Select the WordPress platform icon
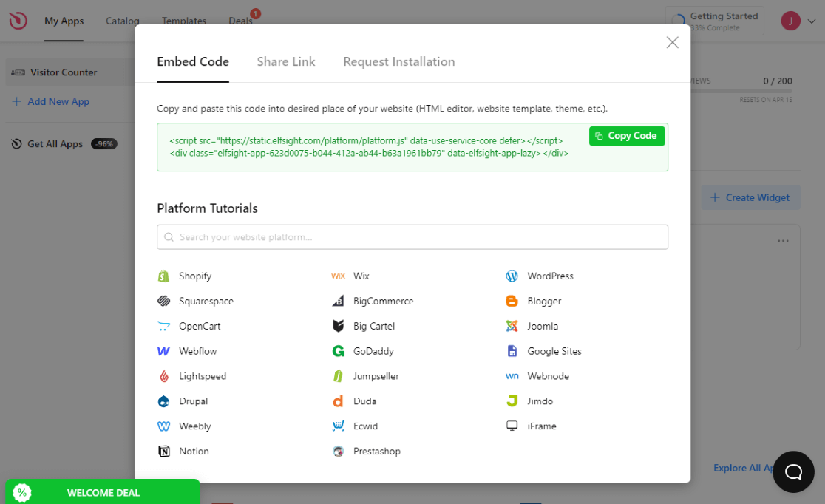Screen dimensions: 825x504 [512, 276]
